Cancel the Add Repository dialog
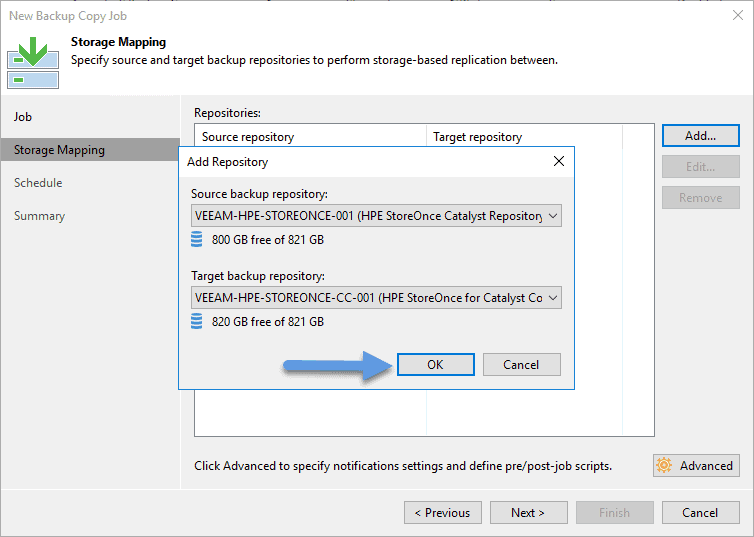754x537 pixels. 522,364
